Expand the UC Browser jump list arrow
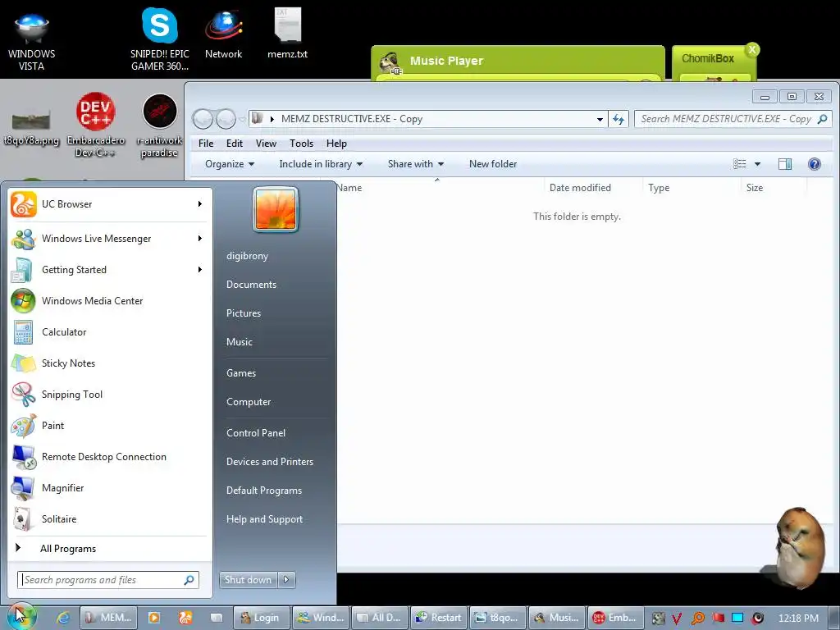840x630 pixels. [200, 204]
